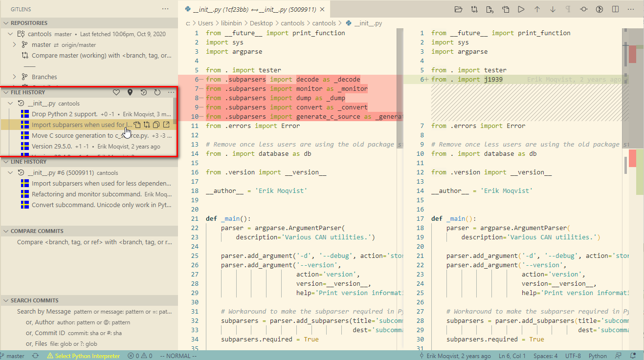Collapse the Repositories section
The height and width of the screenshot is (360, 644).
tap(5, 23)
